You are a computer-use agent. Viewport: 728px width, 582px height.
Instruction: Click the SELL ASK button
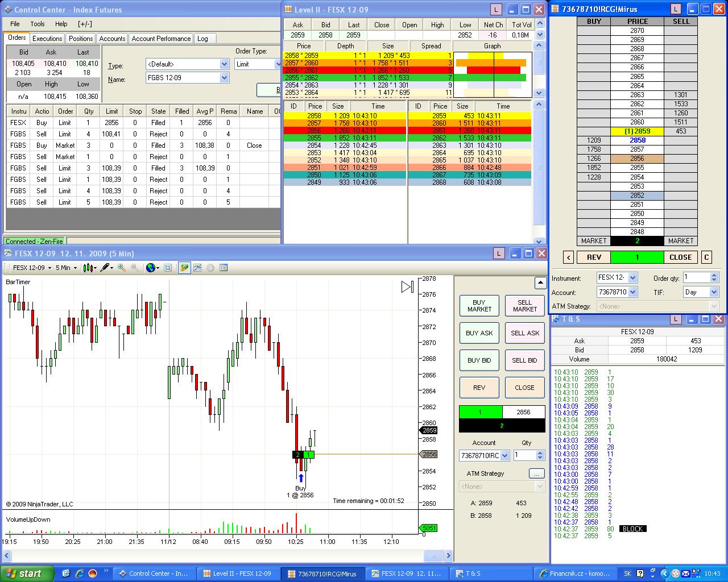[x=525, y=333]
